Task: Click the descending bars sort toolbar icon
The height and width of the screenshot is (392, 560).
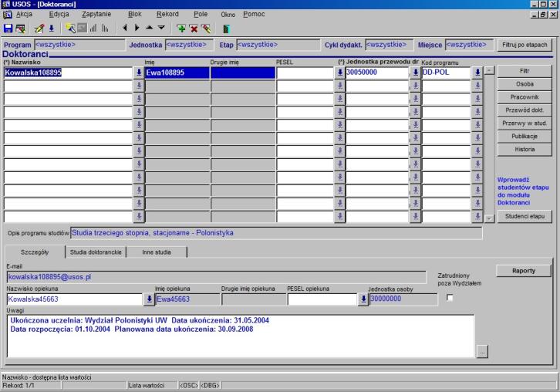Action: click(106, 29)
